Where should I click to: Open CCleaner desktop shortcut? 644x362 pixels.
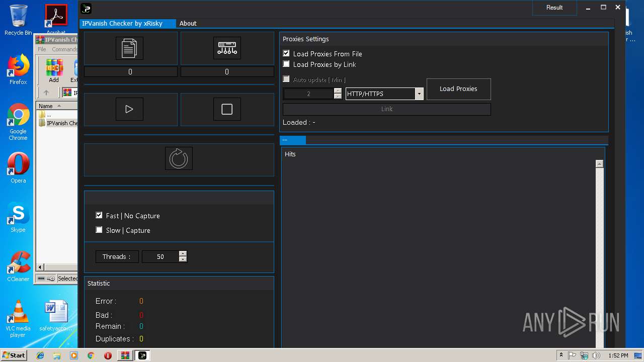pos(18,266)
